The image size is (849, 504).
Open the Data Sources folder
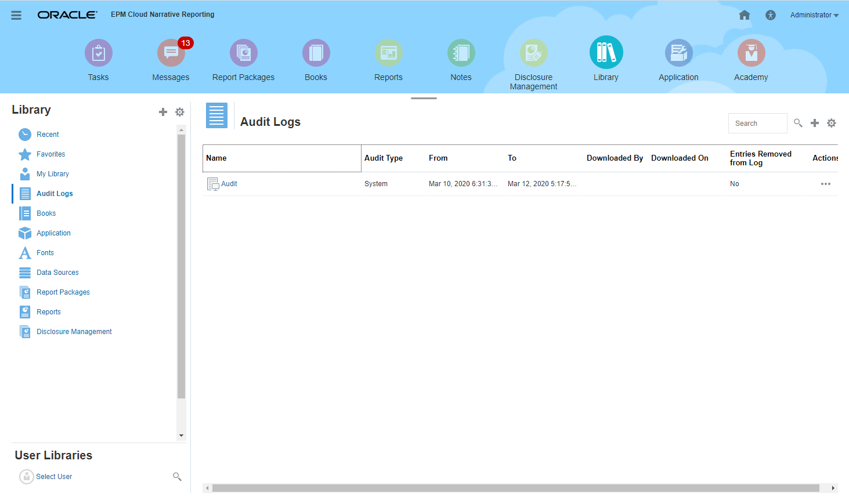pos(57,273)
